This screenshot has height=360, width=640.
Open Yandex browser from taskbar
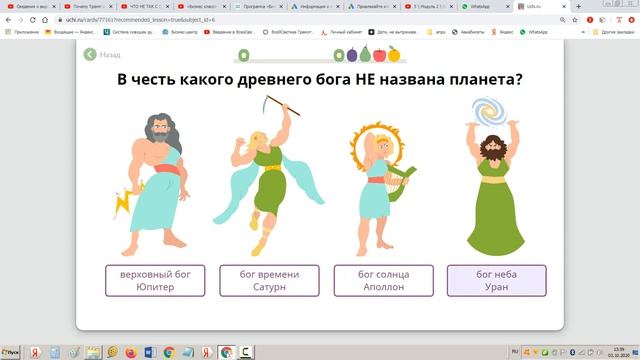[36, 352]
